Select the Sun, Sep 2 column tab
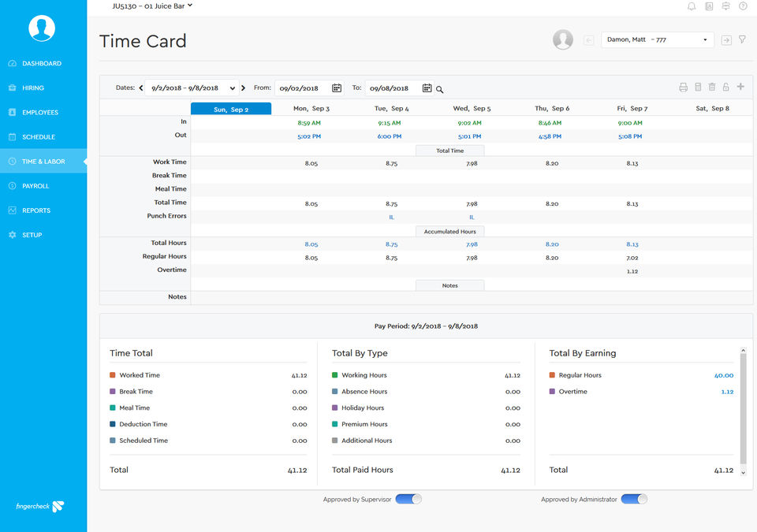757x532 pixels. [x=231, y=109]
